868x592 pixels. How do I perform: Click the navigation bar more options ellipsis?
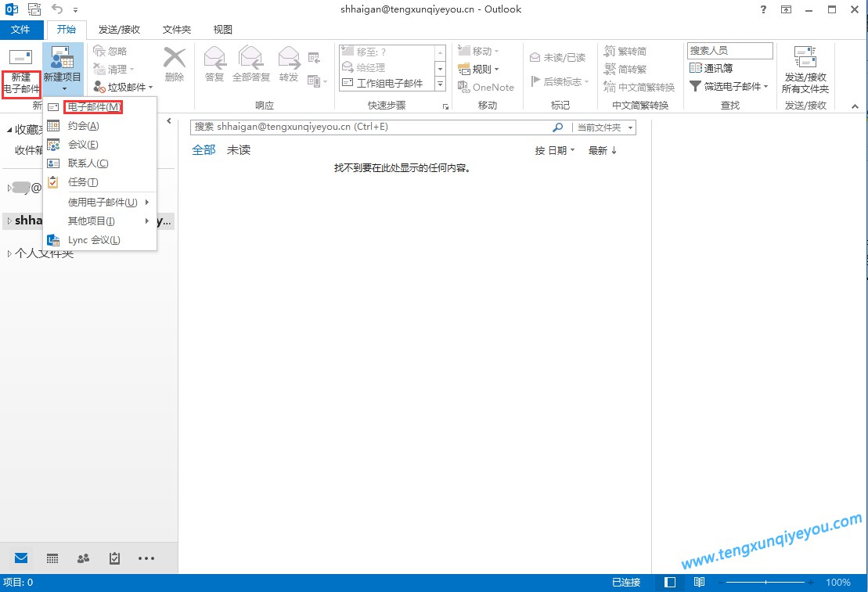pos(146,558)
